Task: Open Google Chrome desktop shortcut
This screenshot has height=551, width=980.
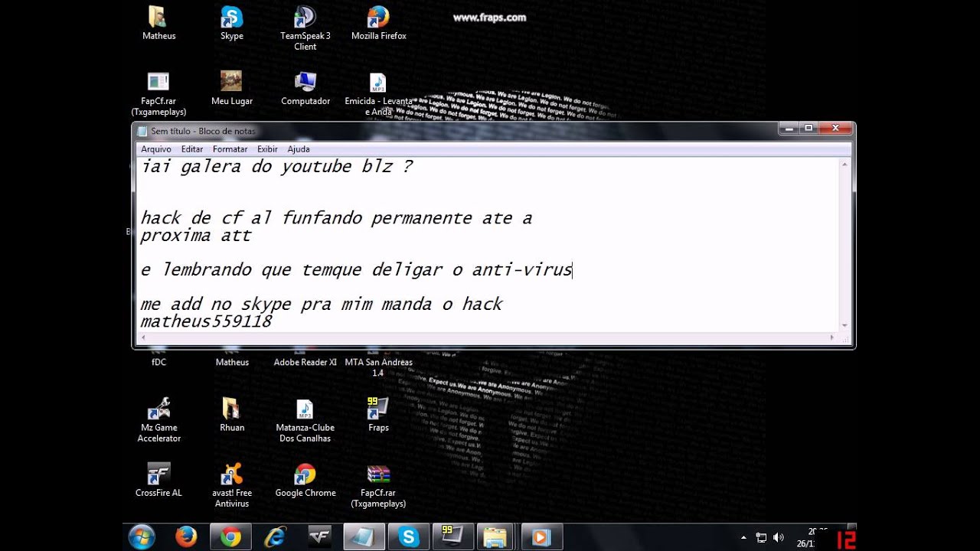Action: (x=305, y=481)
